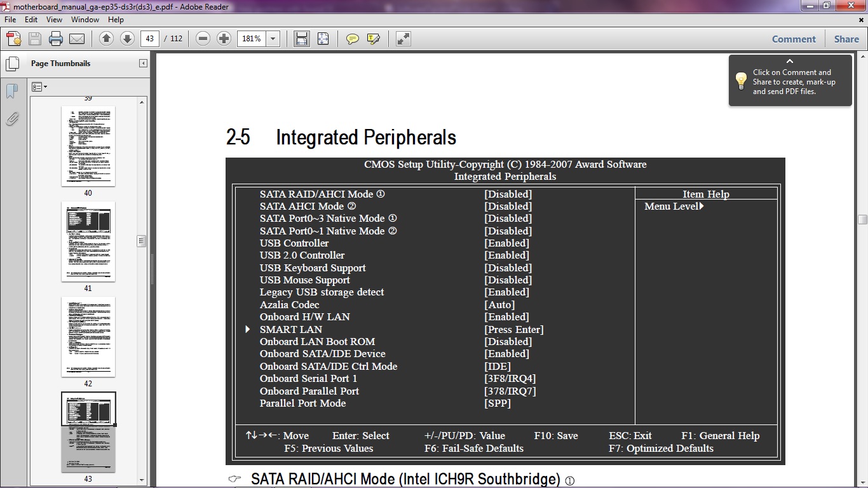The image size is (868, 488).
Task: Open the zoom level dropdown arrow
Action: coord(273,39)
